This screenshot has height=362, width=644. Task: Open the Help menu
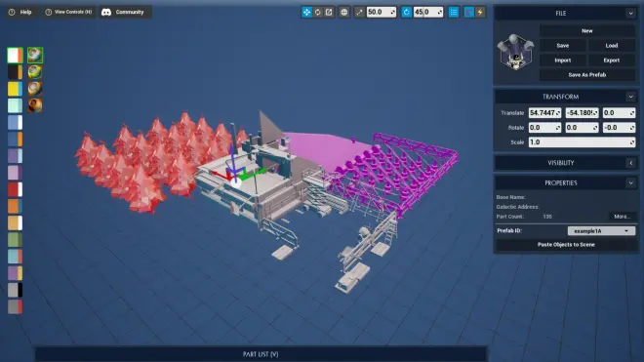(x=20, y=12)
